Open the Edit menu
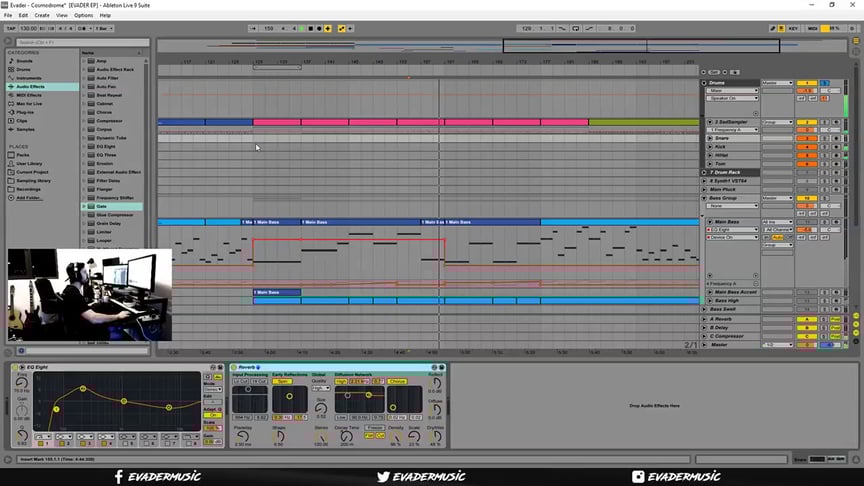The width and height of the screenshot is (864, 486). coord(23,15)
